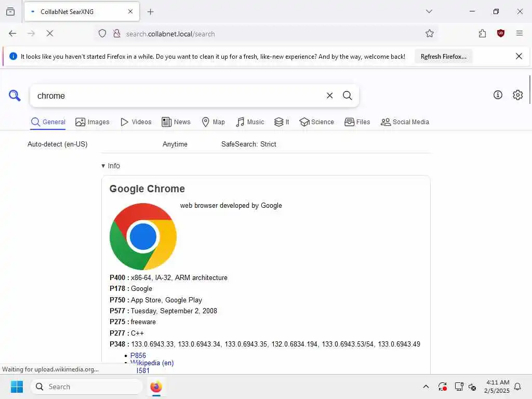532x399 pixels.
Task: Open the Anytime time range dropdown
Action: (x=175, y=144)
